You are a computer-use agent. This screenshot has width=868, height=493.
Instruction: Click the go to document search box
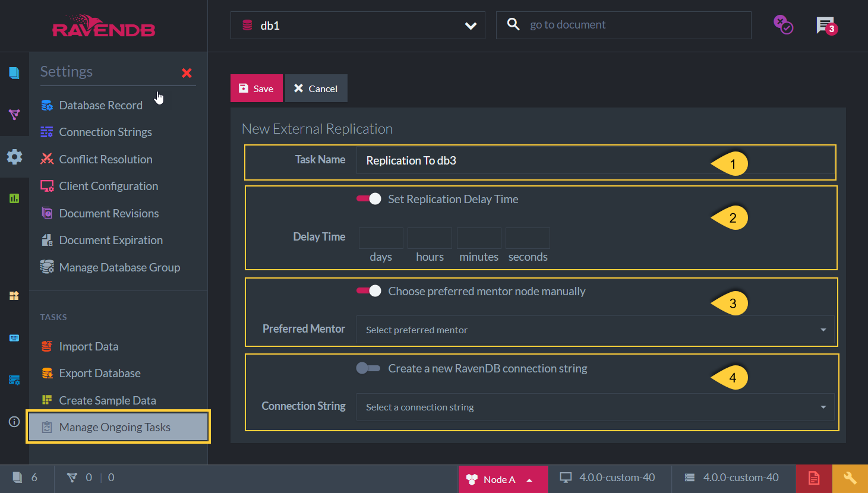(x=623, y=25)
